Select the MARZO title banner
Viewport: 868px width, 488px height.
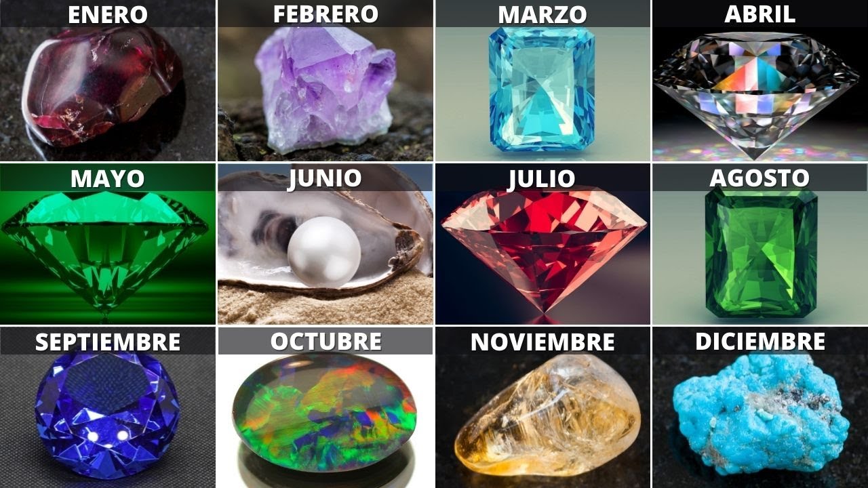tap(542, 14)
